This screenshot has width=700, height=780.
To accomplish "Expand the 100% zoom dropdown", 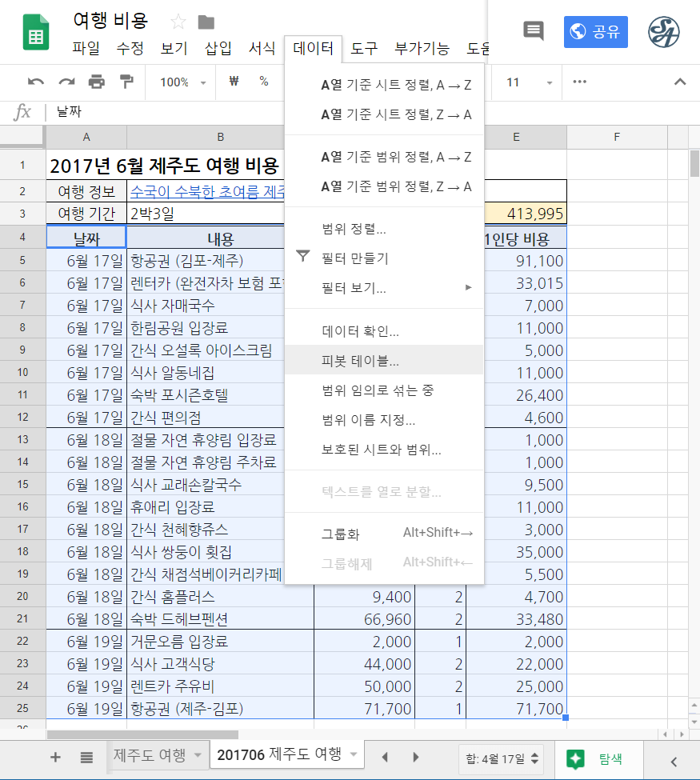I will pos(182,82).
